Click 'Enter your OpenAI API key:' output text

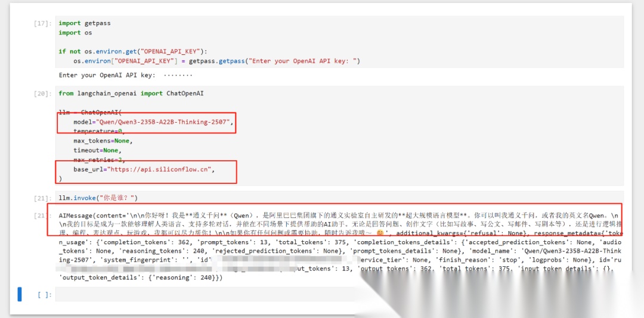click(107, 75)
